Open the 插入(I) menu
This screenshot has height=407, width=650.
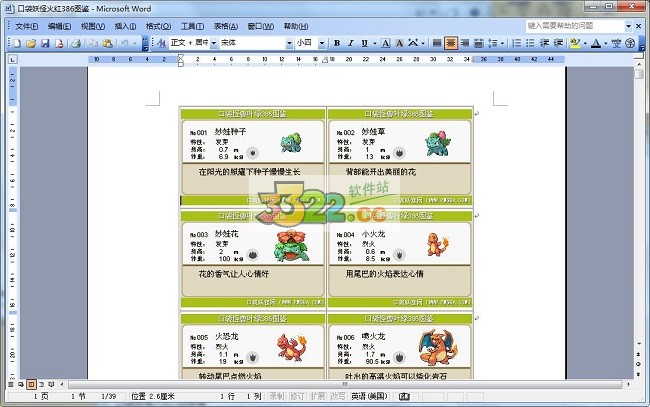point(125,26)
